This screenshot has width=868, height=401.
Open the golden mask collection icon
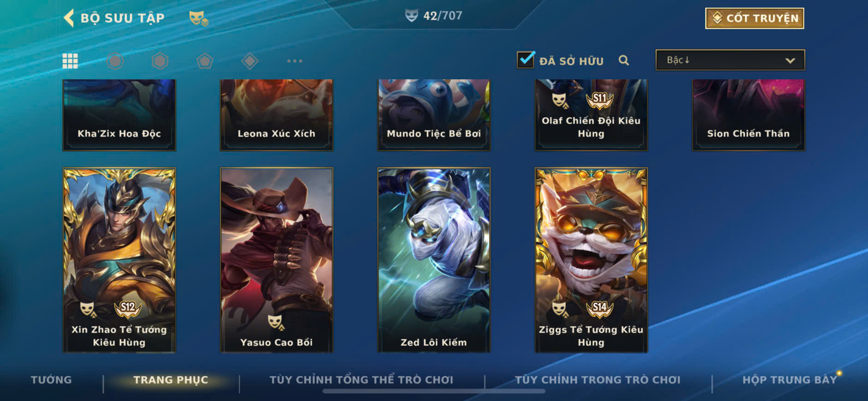pyautogui.click(x=198, y=18)
